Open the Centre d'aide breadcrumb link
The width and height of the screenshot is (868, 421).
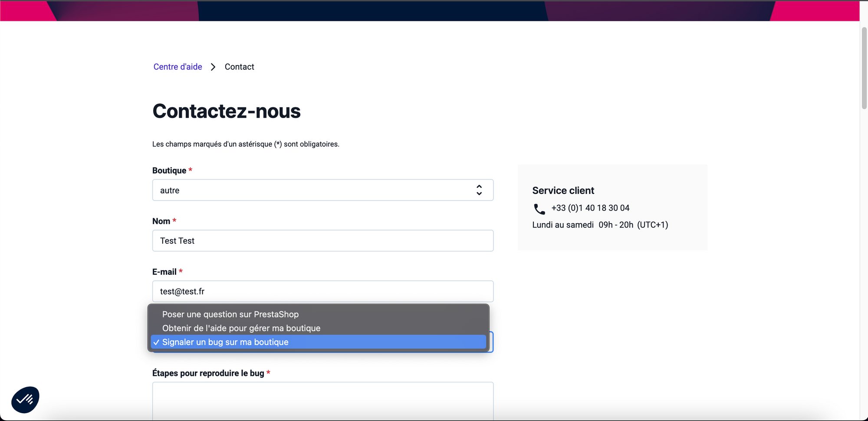[178, 67]
